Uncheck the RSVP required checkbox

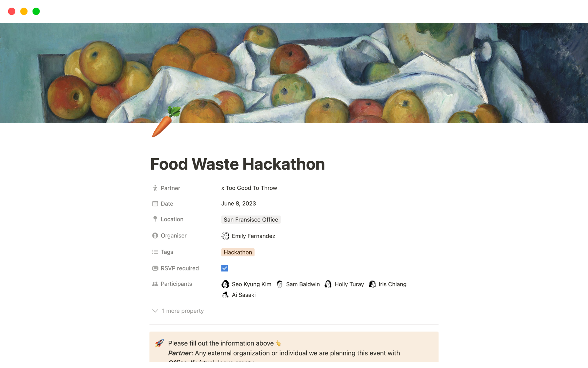coord(224,268)
